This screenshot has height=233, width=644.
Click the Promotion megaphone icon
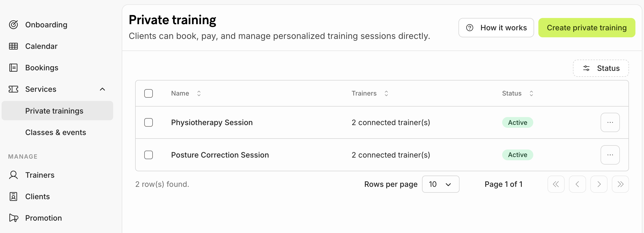pos(13,218)
